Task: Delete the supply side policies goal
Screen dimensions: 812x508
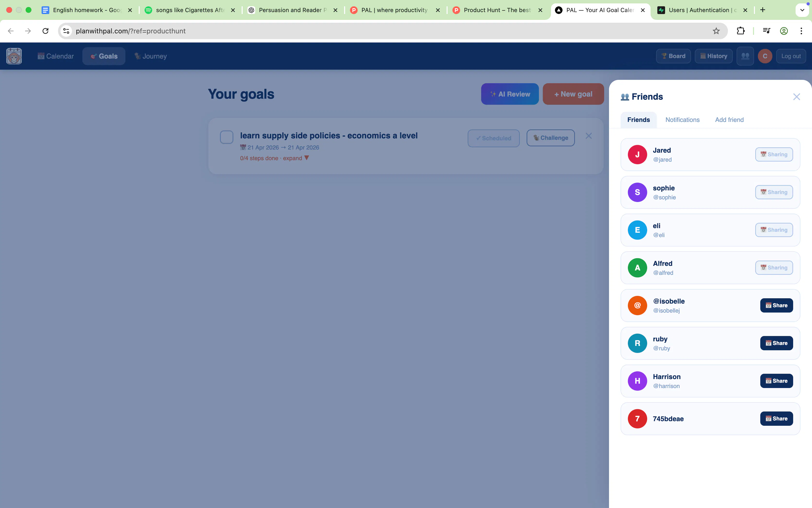Action: pyautogui.click(x=588, y=136)
